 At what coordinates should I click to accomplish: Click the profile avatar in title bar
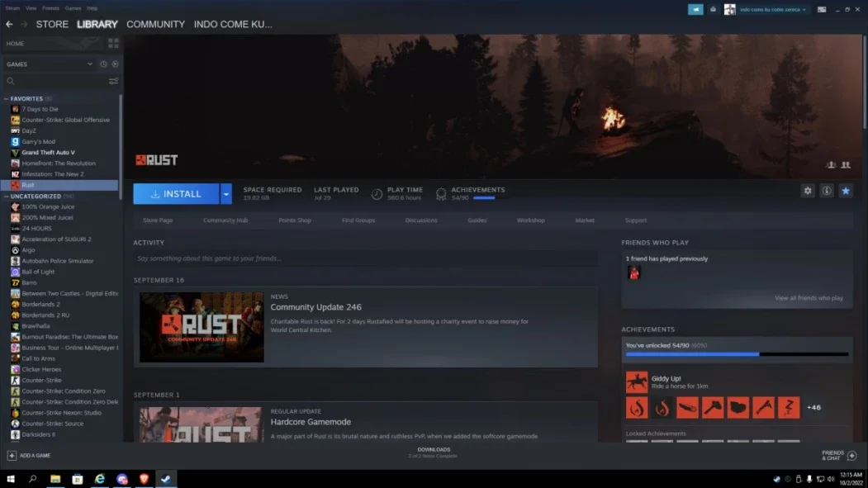click(x=729, y=9)
